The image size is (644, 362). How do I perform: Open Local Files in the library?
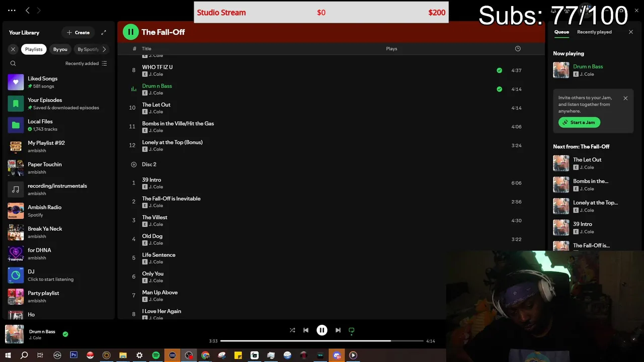pyautogui.click(x=58, y=125)
